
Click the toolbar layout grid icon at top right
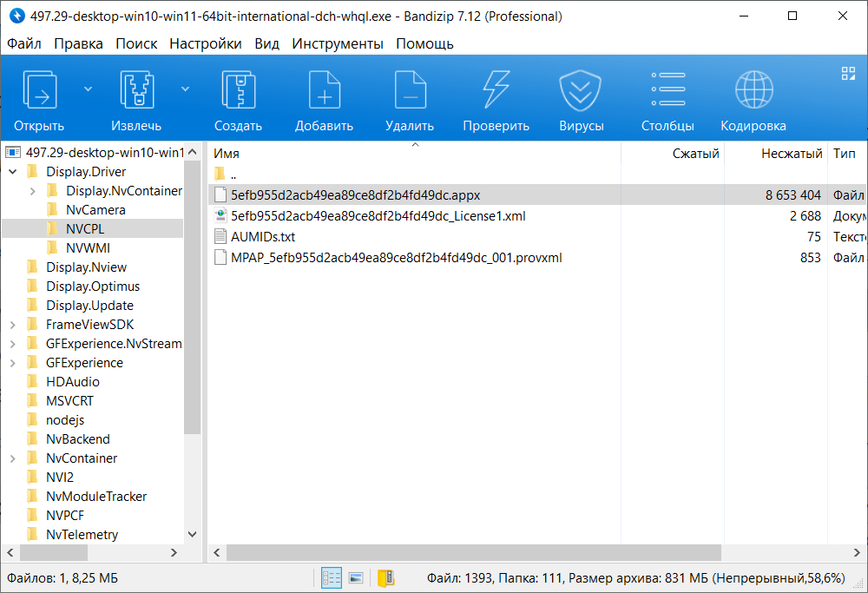point(848,74)
